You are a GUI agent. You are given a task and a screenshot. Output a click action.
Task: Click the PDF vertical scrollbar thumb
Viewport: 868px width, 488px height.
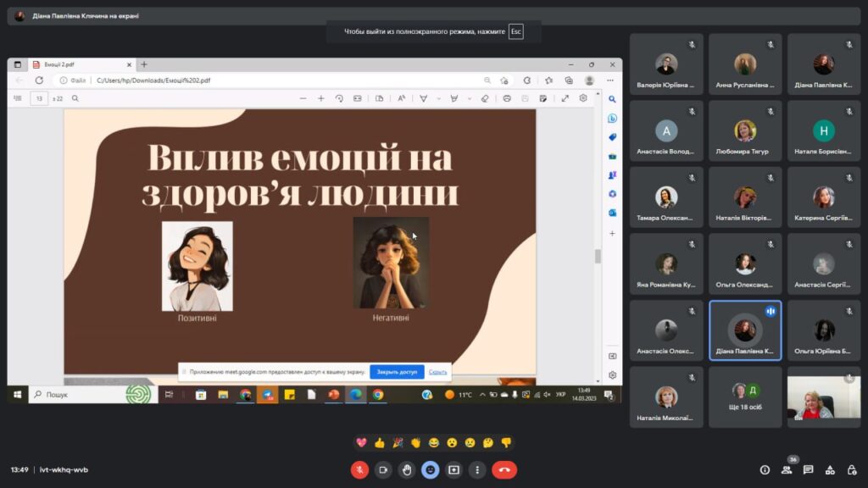click(x=597, y=256)
